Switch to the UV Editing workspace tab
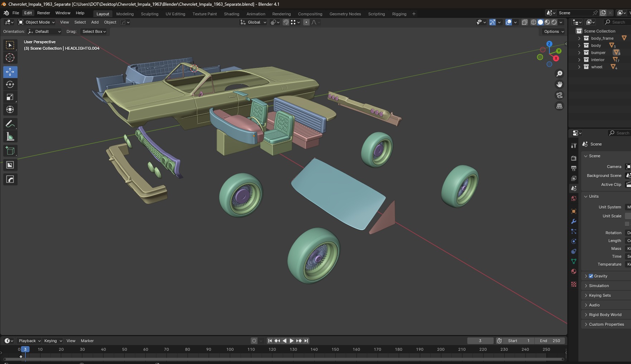This screenshot has width=631, height=364. coord(175,14)
